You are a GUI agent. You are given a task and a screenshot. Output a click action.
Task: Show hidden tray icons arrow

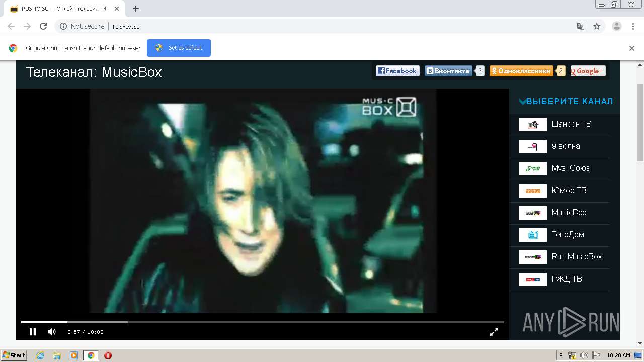pyautogui.click(x=561, y=355)
